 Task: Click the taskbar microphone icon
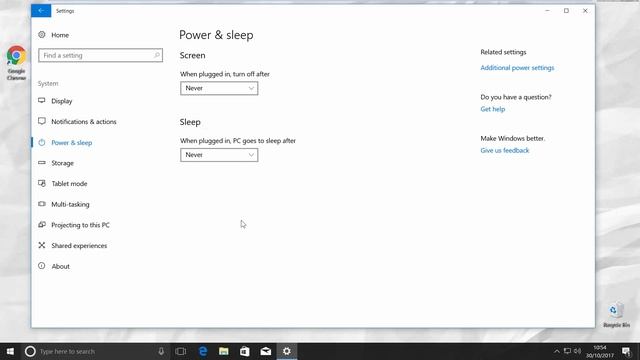161,351
